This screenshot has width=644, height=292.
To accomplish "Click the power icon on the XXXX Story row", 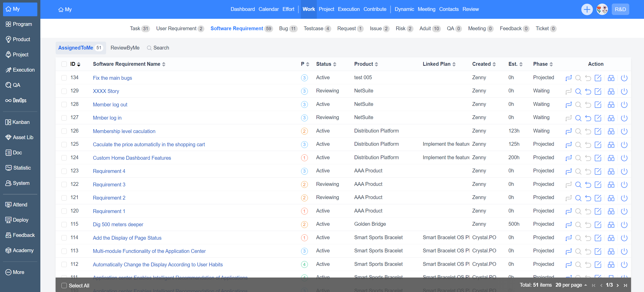I will pyautogui.click(x=624, y=91).
